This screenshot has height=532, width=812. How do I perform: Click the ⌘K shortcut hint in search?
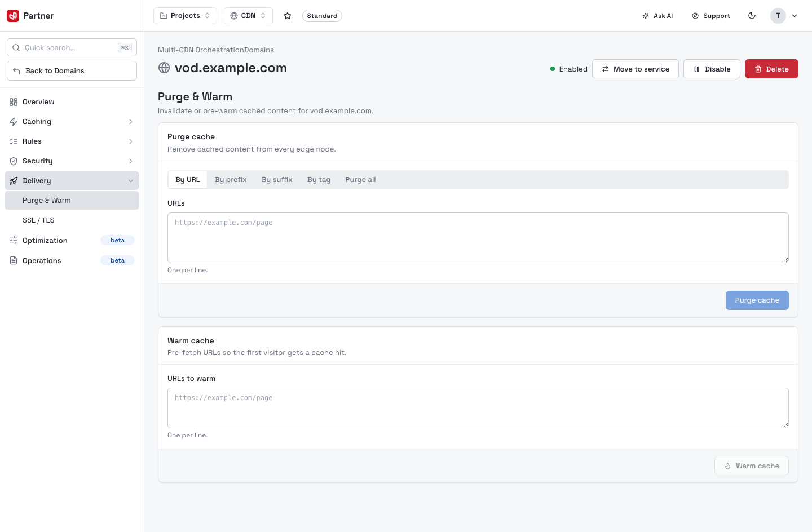[x=125, y=48]
